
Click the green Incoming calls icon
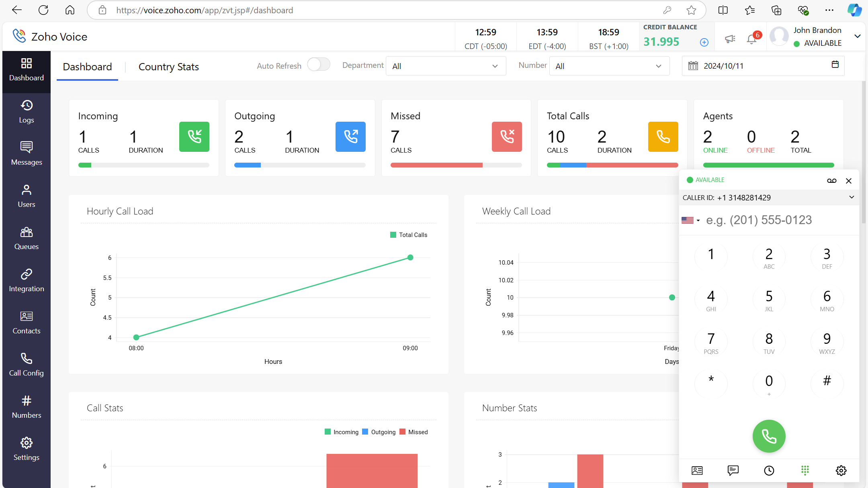194,137
